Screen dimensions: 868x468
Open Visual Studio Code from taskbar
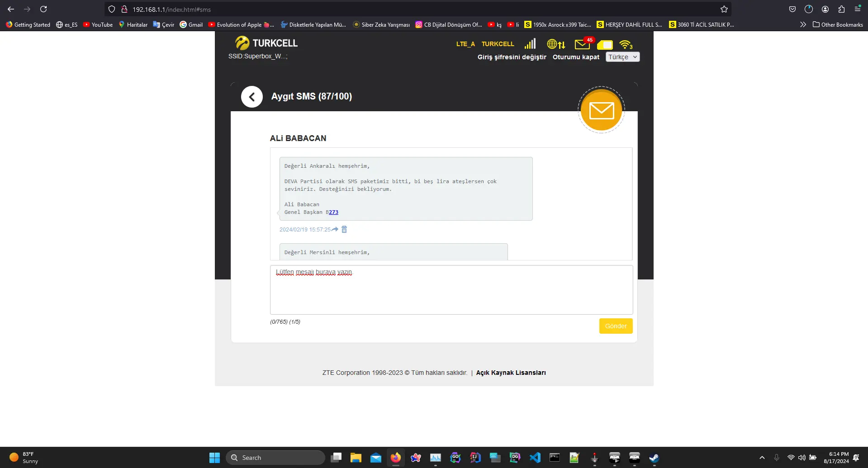point(535,458)
